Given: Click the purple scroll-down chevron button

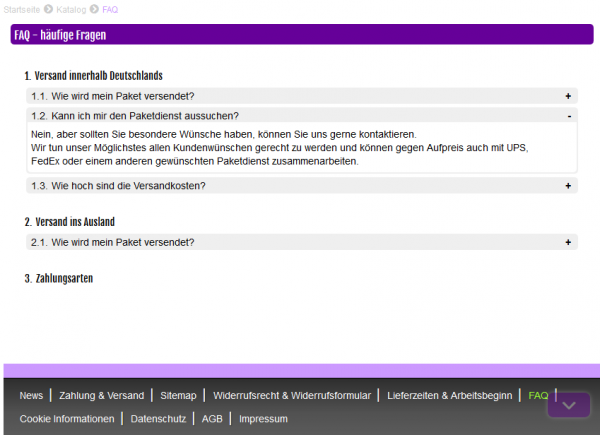Looking at the screenshot, I should click(x=568, y=405).
